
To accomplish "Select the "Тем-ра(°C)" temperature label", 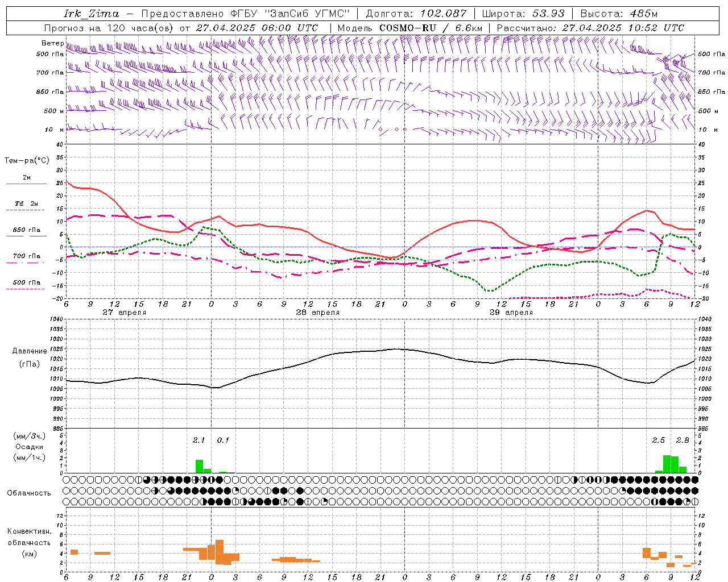I will coord(27,161).
